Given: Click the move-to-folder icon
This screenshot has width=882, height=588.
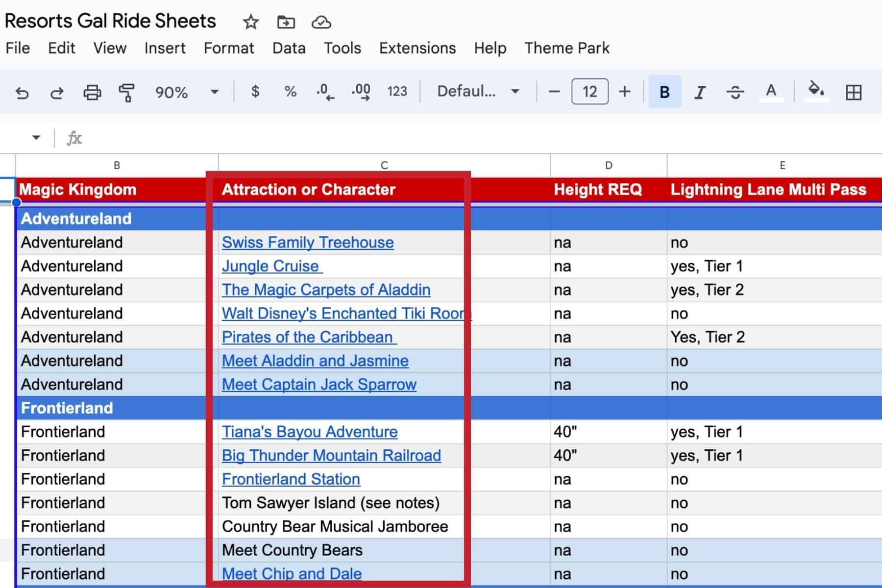Looking at the screenshot, I should [286, 22].
